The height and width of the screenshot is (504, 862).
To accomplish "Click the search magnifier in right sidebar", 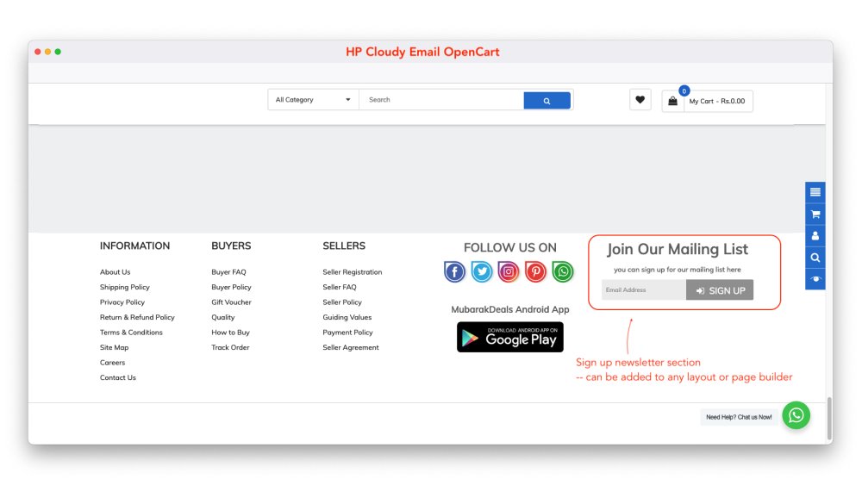I will point(815,258).
